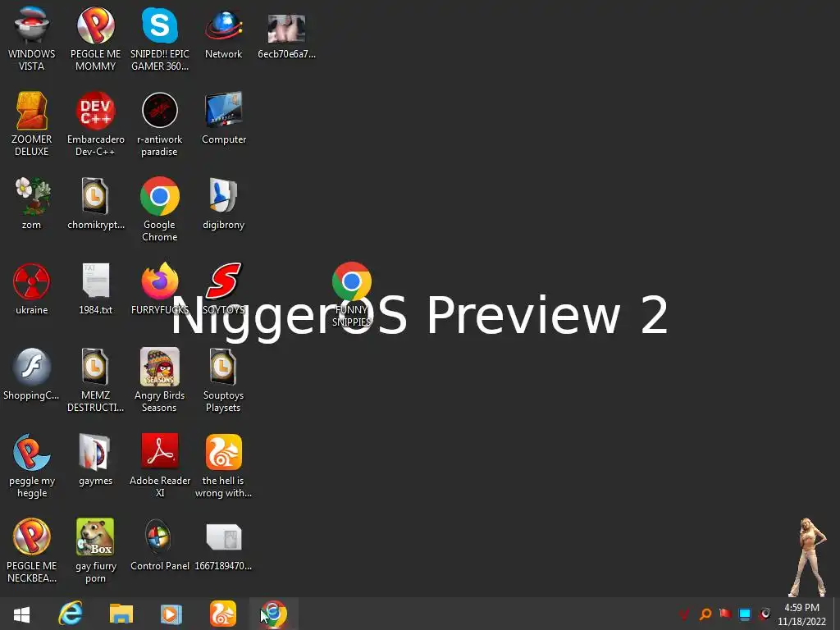Click the red checkmark tray icon

coord(684,614)
